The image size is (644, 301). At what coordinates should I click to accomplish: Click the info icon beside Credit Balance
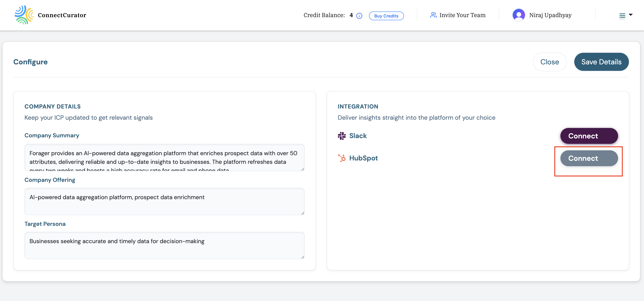pyautogui.click(x=359, y=16)
